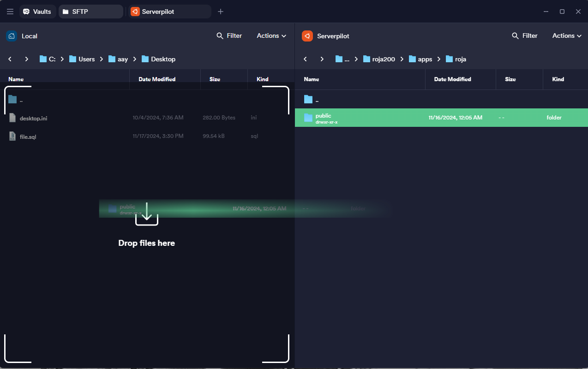The height and width of the screenshot is (369, 588).
Task: Click the new tab plus icon
Action: pos(221,12)
